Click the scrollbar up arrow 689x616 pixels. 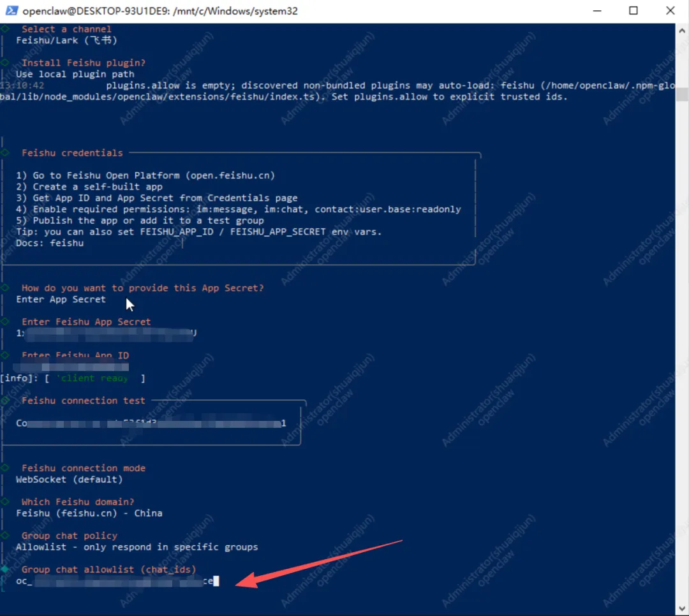[682, 31]
